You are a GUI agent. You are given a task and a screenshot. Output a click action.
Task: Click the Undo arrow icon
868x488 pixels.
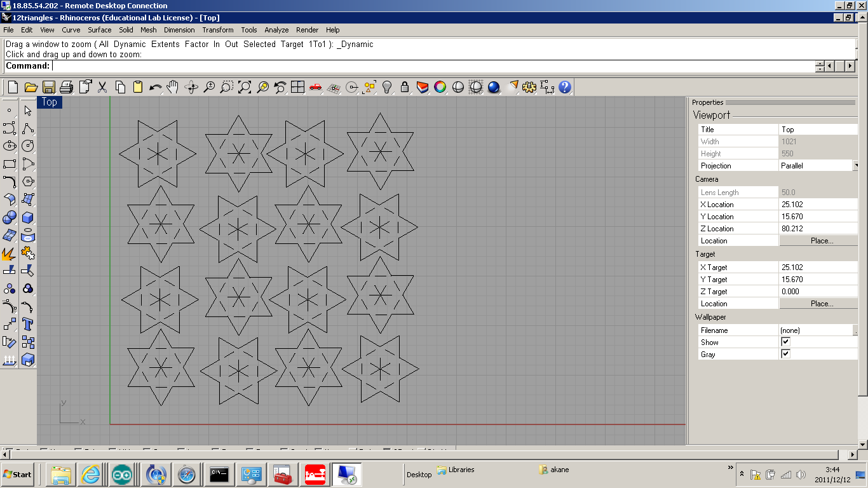tap(155, 87)
